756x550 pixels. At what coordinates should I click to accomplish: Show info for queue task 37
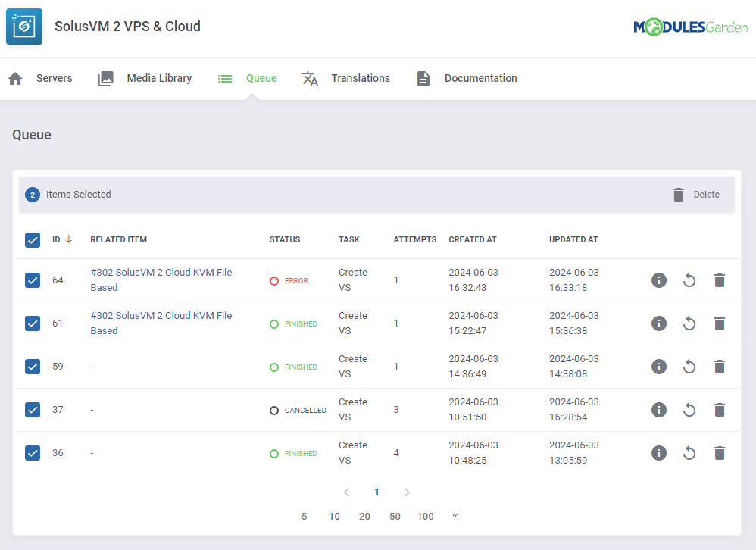(x=658, y=410)
